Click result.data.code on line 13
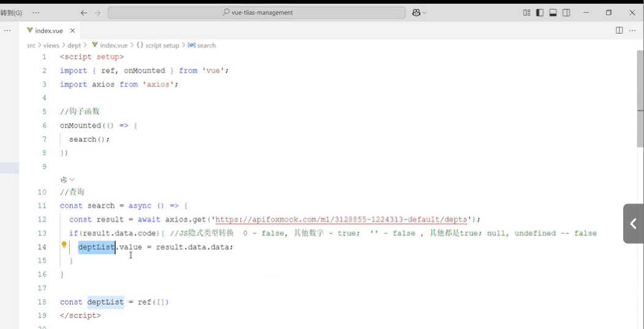644x329 pixels. pyautogui.click(x=119, y=233)
